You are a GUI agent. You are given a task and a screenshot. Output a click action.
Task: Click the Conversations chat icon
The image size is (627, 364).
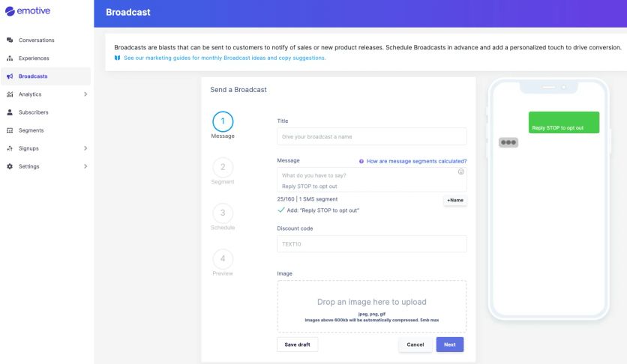[10, 40]
